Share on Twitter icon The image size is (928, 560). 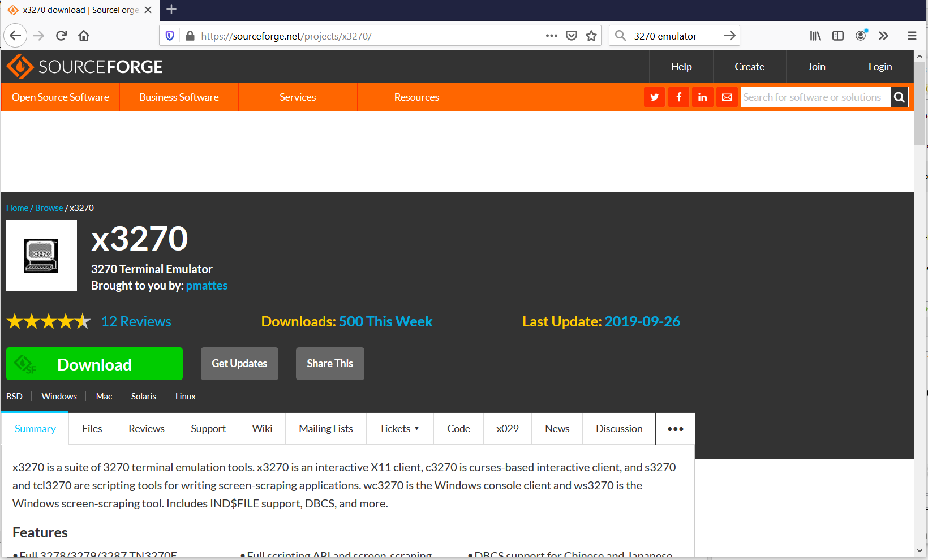point(654,97)
